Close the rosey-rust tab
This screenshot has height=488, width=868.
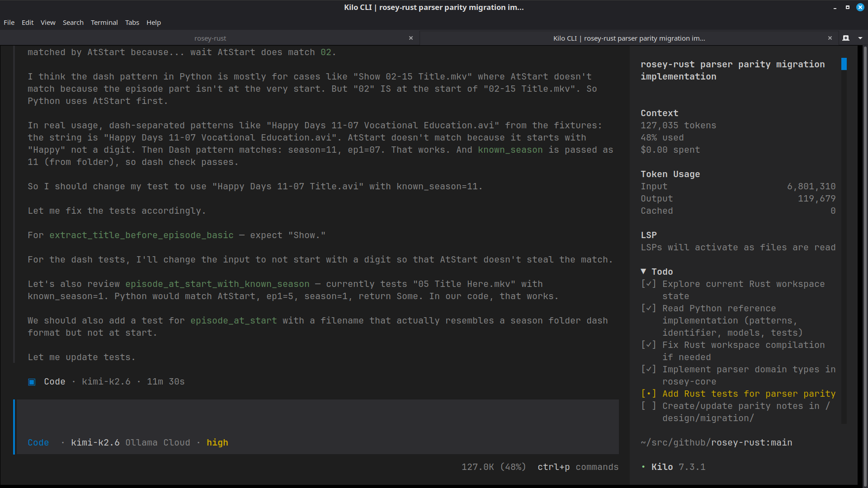[411, 38]
